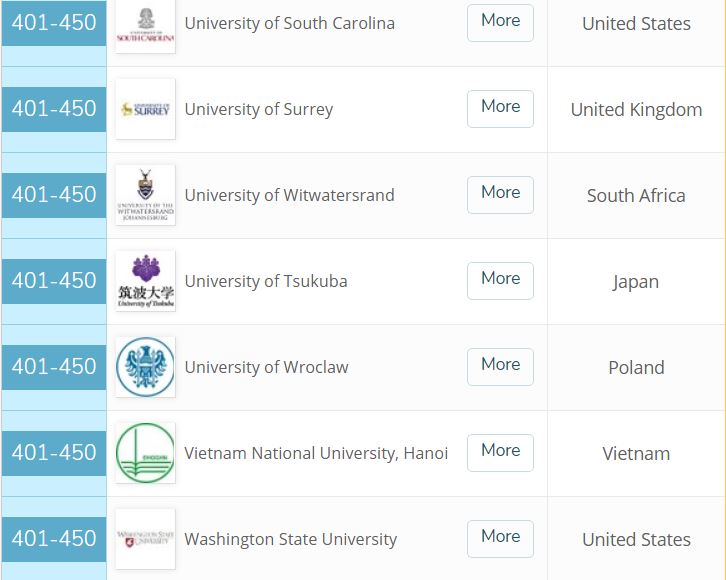Viewport: 726px width, 580px height.
Task: Click the 401-450 rank badge for Wroclaw
Action: tap(54, 367)
